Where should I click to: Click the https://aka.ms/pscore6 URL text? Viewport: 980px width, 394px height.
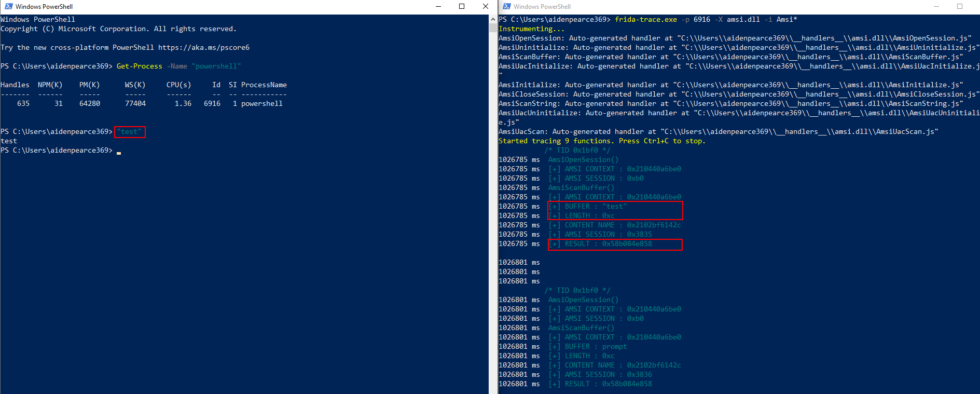point(204,47)
